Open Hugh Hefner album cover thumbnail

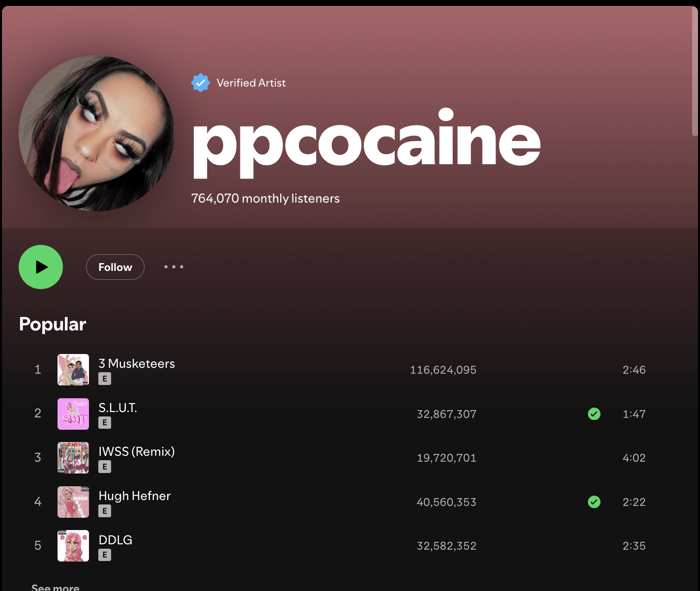click(73, 502)
